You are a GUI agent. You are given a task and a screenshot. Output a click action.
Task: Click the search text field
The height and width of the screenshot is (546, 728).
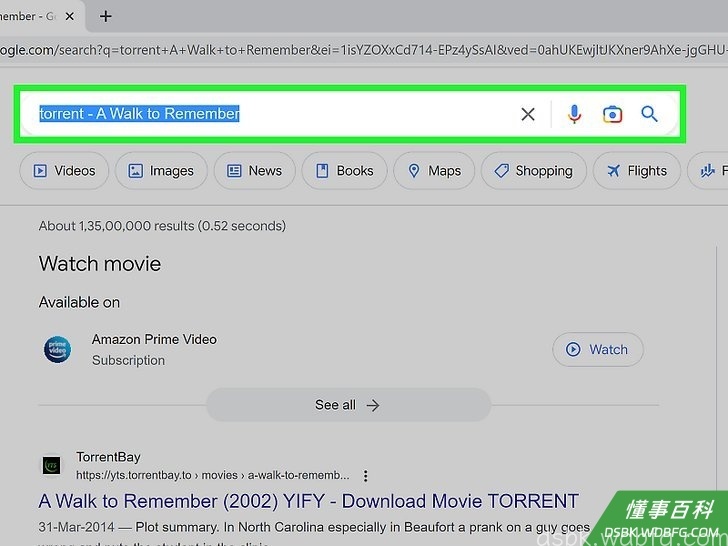pos(274,114)
